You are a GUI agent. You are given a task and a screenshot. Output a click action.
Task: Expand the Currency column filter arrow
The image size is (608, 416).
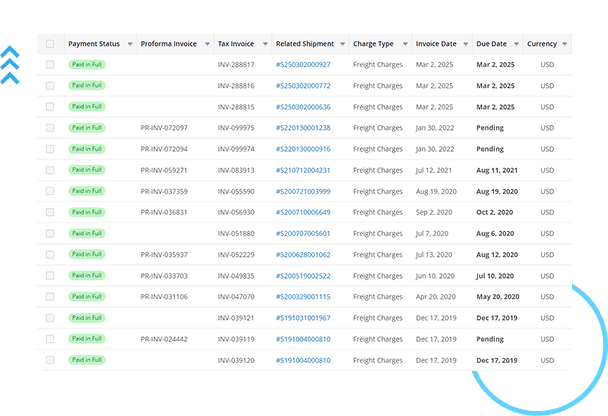point(564,44)
